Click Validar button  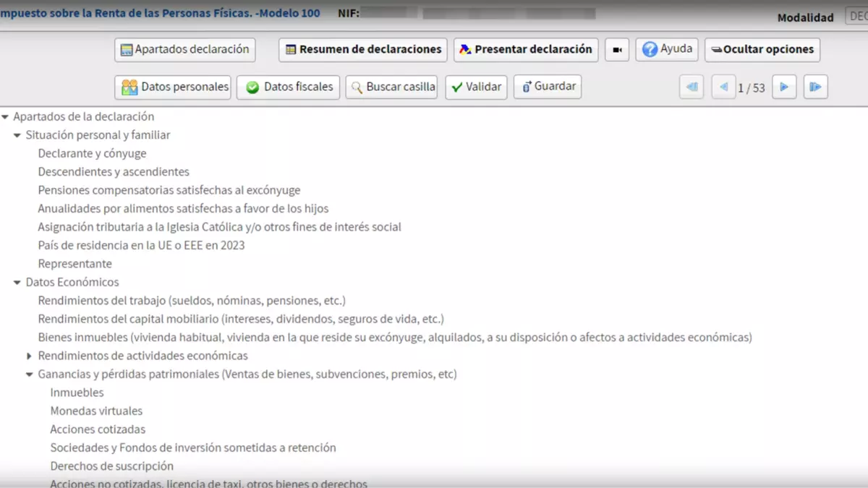476,87
